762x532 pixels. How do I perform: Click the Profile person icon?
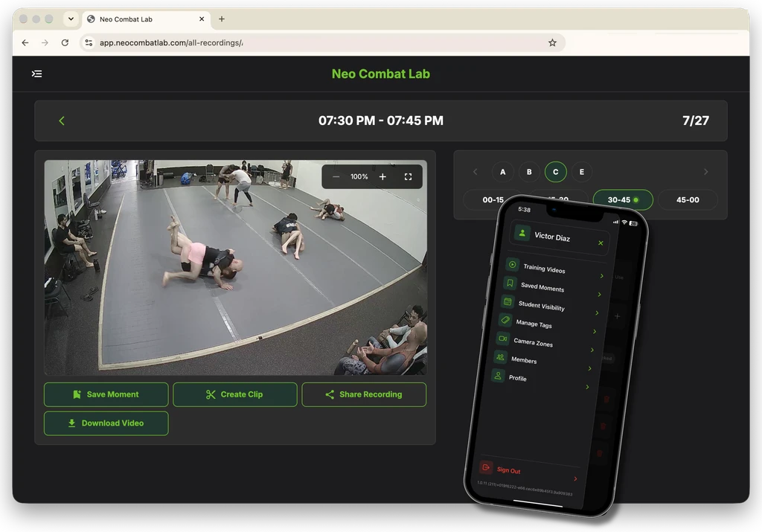coord(498,376)
